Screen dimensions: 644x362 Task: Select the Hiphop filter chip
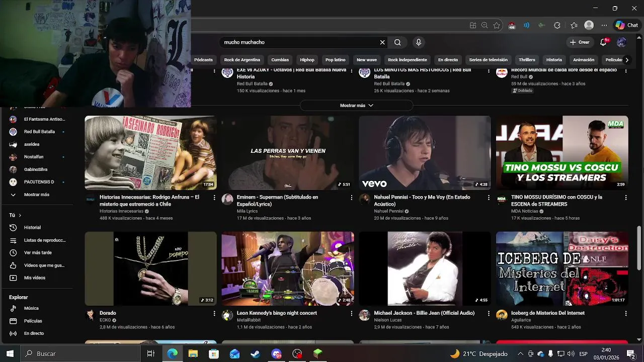point(307,60)
